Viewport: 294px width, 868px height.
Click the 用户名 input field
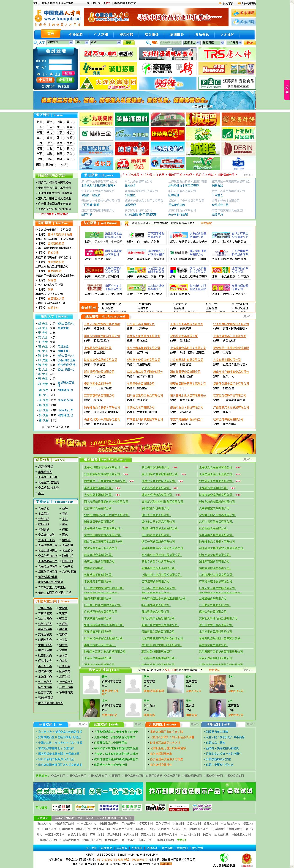[x=60, y=61]
